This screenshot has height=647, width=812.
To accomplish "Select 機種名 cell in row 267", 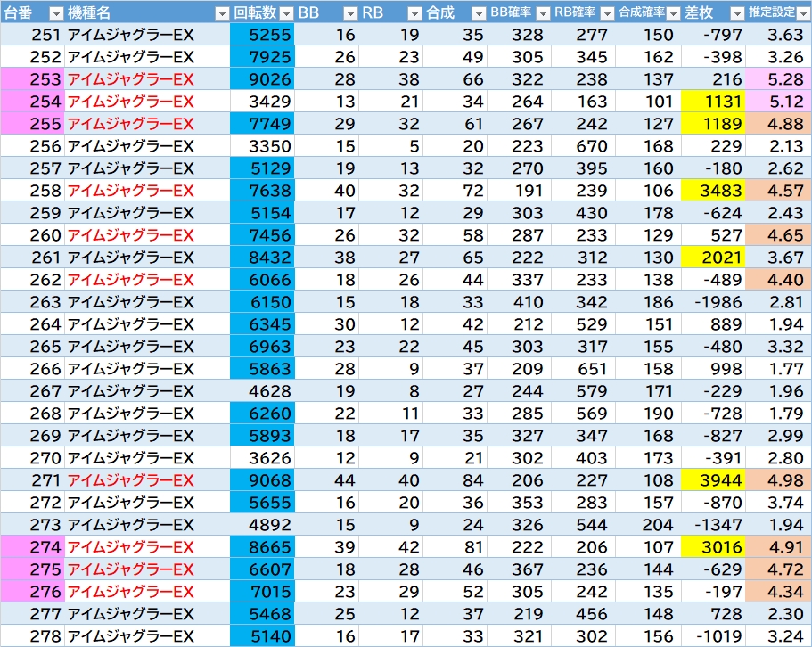I will click(147, 391).
